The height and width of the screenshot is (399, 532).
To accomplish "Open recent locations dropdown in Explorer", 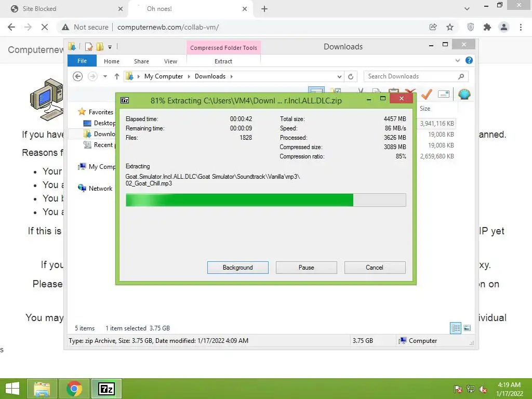I will pos(105,76).
